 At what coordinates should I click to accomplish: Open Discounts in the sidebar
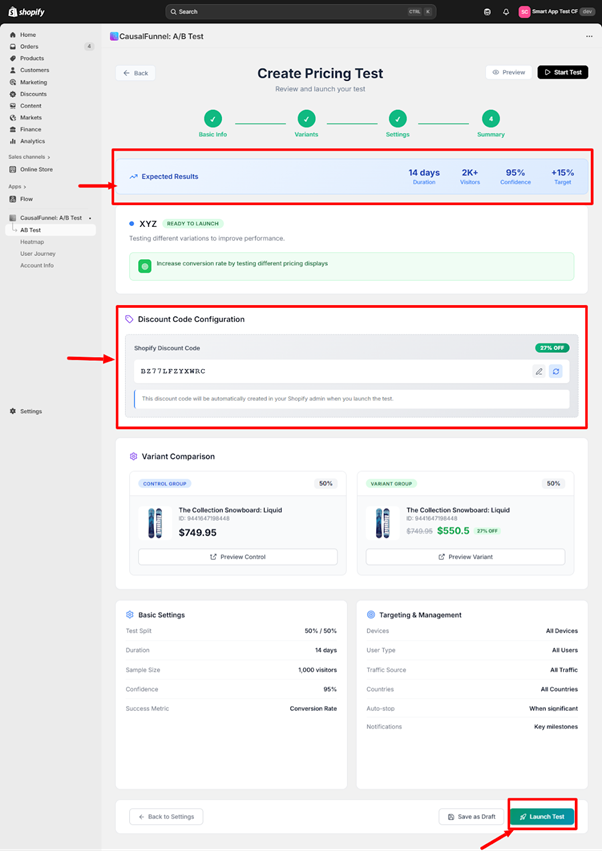pyautogui.click(x=33, y=94)
